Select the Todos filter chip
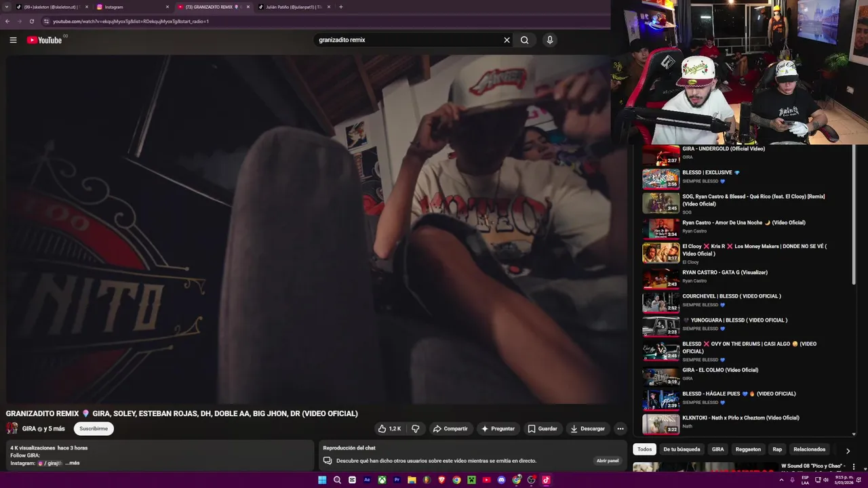Screen dimensions: 868x488 (x=644, y=449)
